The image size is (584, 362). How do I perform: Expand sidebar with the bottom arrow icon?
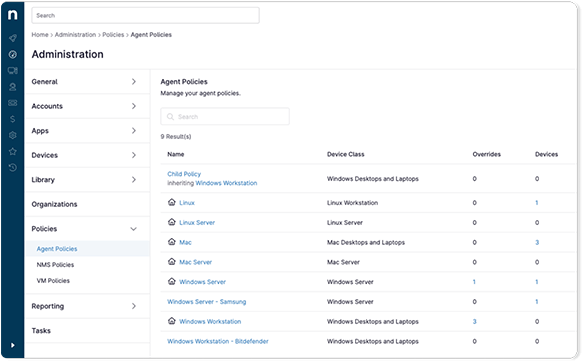coord(13,345)
